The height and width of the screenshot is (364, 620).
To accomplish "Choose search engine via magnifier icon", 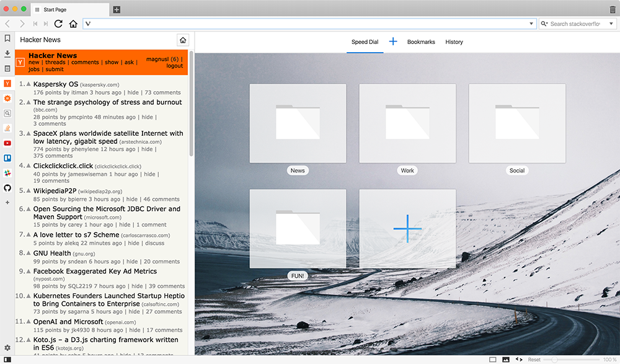I will [x=544, y=24].
